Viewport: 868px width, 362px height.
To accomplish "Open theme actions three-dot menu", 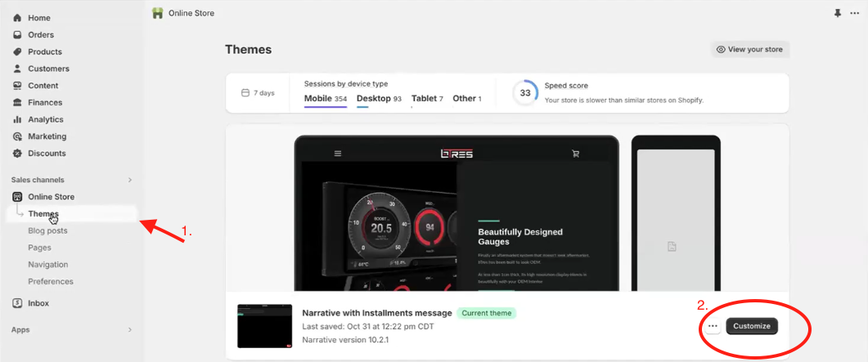I will [x=713, y=326].
